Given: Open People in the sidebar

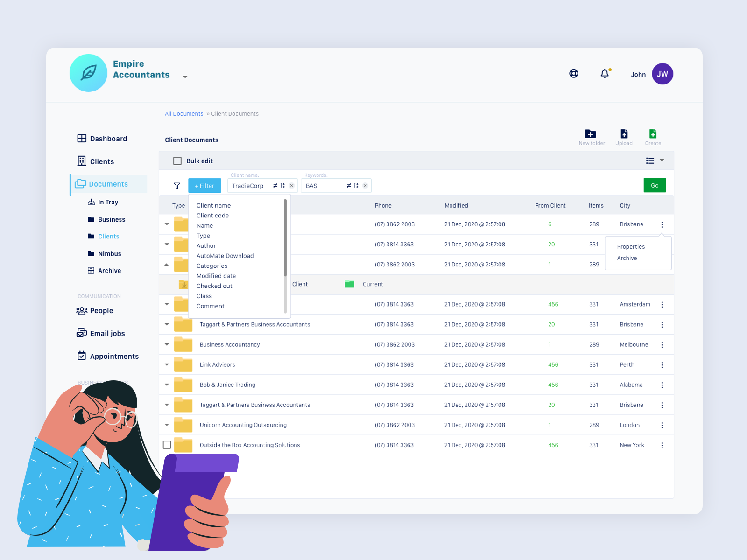Looking at the screenshot, I should (95, 311).
